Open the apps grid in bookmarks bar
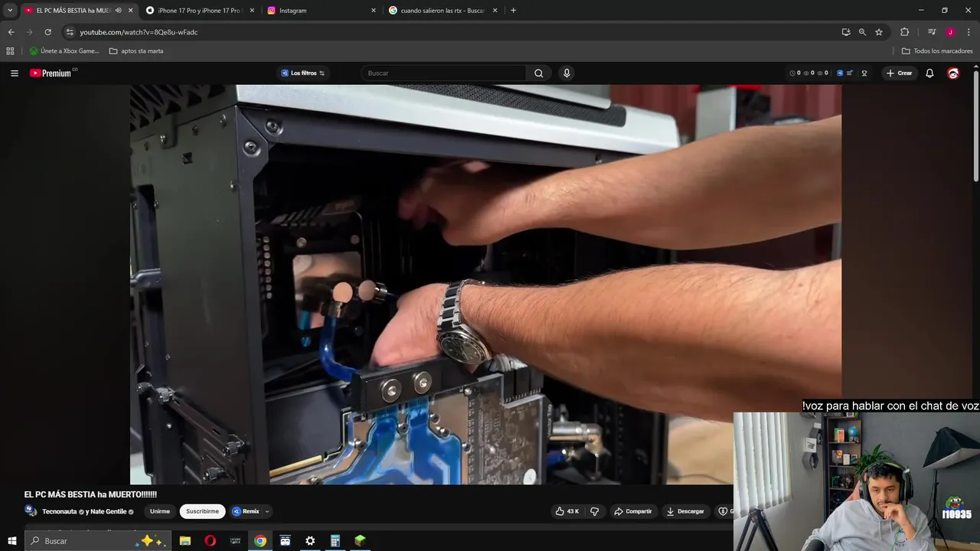980x551 pixels. 10,51
